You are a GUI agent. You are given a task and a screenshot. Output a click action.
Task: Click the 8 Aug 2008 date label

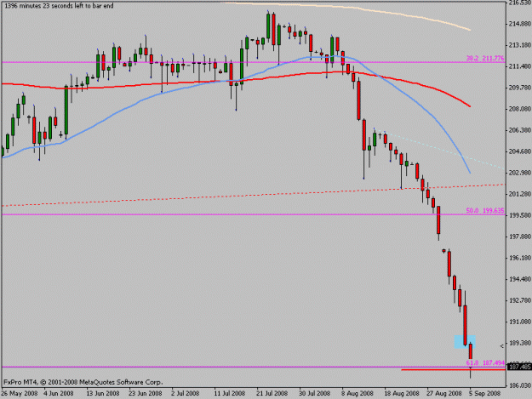pos(358,393)
